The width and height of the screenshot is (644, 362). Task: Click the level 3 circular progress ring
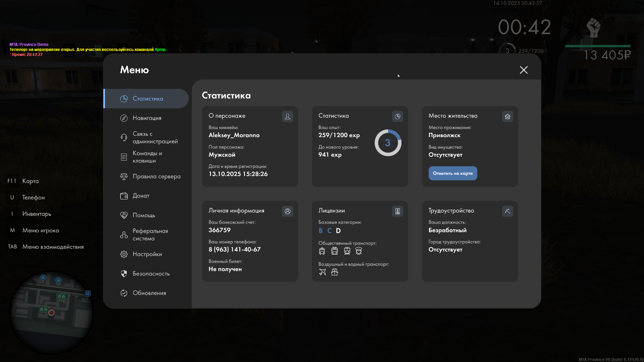(x=388, y=143)
